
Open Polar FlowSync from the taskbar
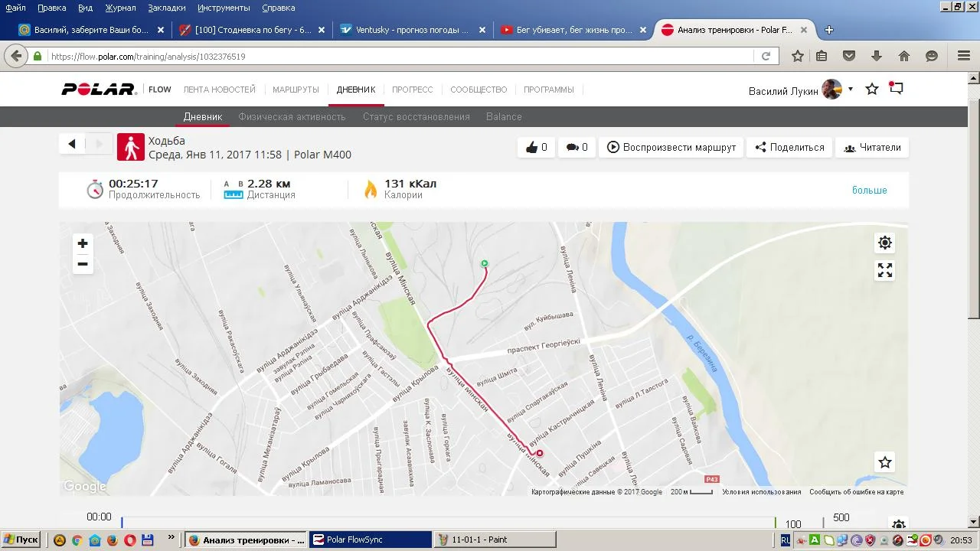pyautogui.click(x=370, y=540)
